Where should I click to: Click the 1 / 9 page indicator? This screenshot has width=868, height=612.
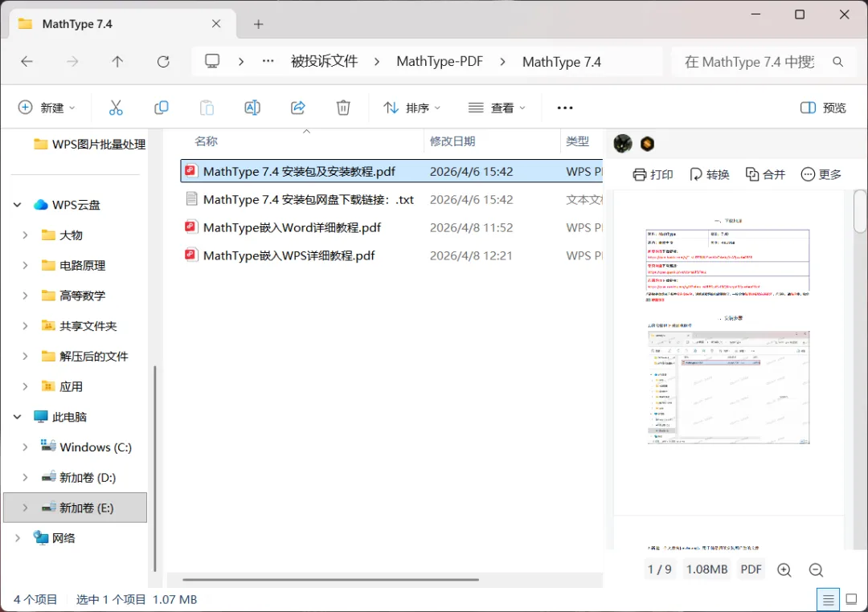659,569
